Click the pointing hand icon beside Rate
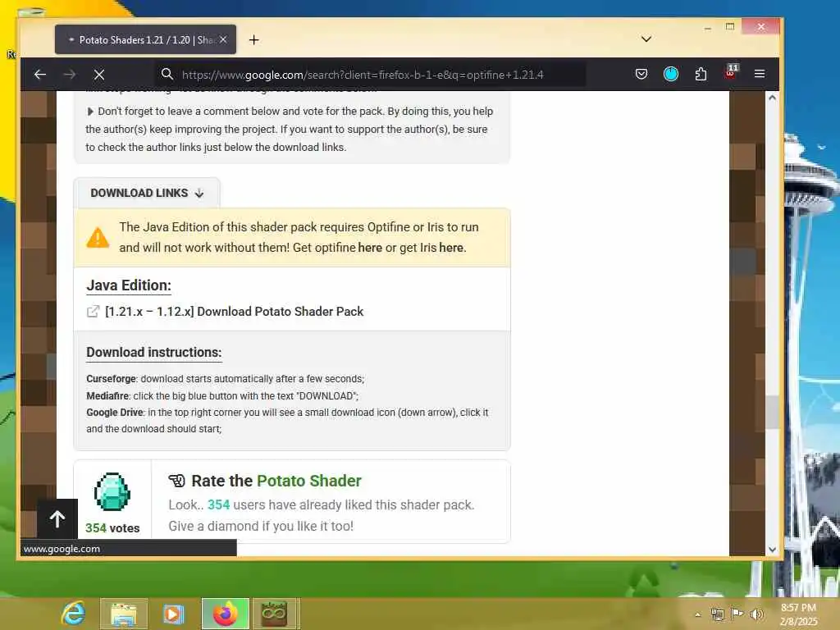 pos(177,481)
